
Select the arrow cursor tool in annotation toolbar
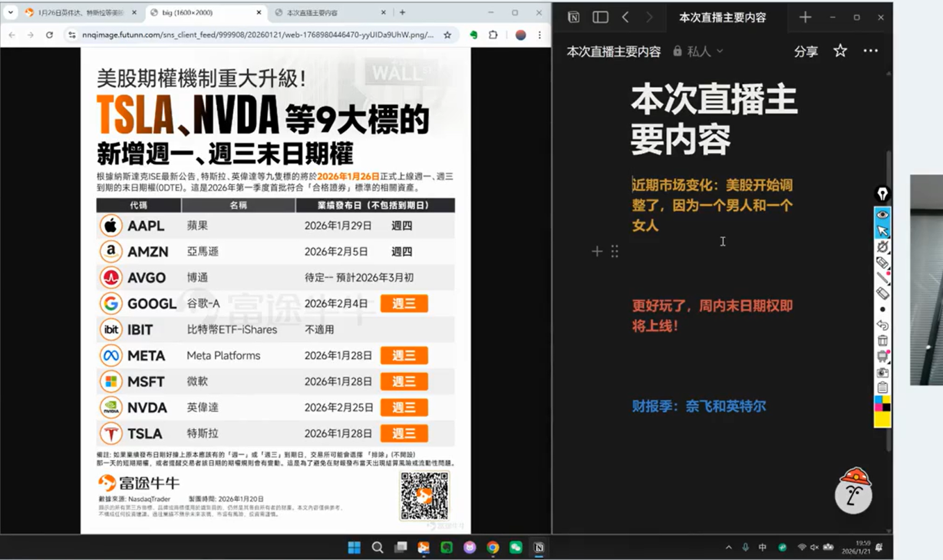click(x=882, y=230)
